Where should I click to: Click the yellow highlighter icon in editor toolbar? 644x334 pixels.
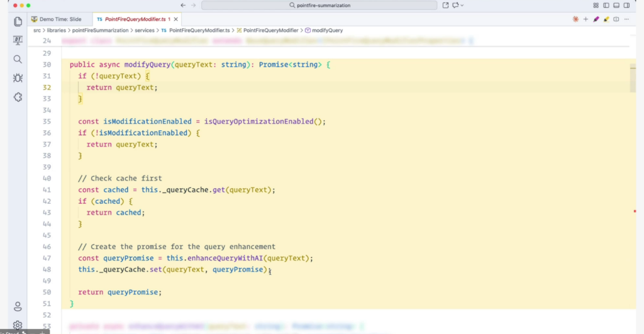(606, 19)
